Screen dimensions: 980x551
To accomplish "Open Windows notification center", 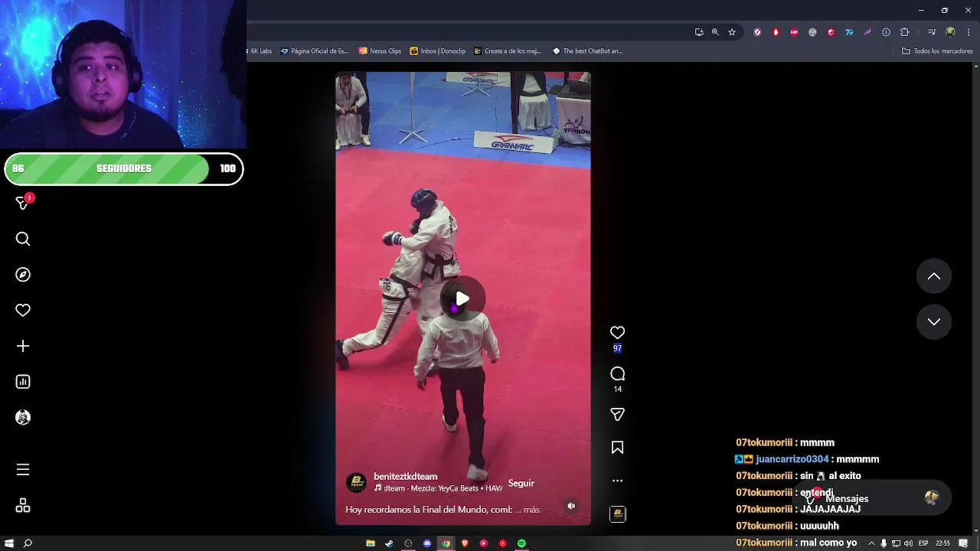I will tap(963, 543).
